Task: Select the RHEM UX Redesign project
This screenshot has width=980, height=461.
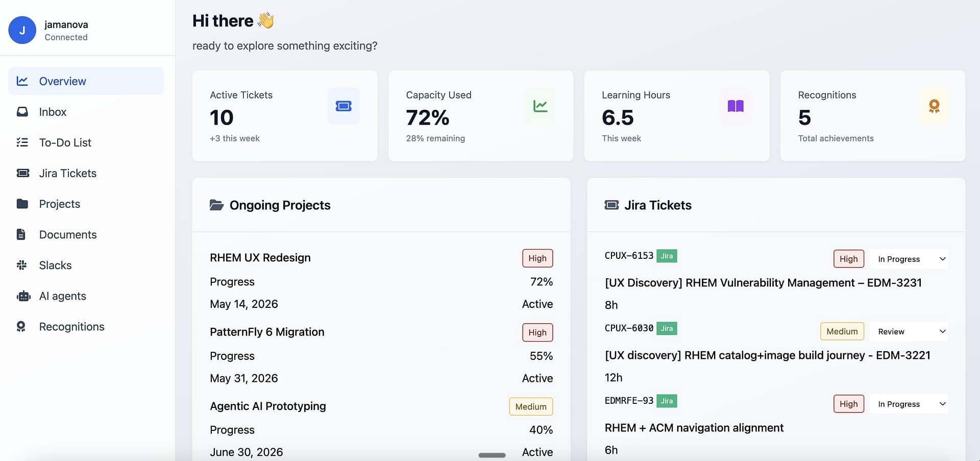Action: click(260, 258)
